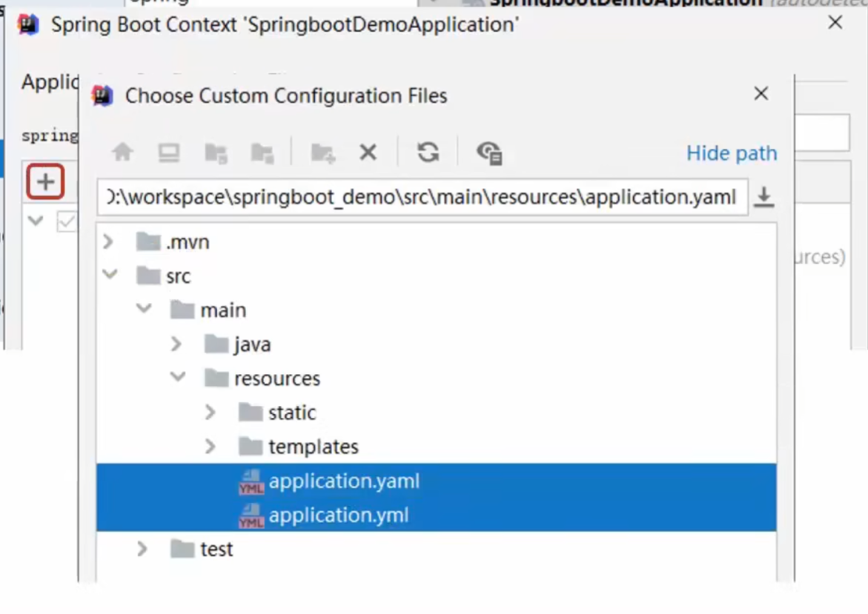Image resolution: width=868 pixels, height=614 pixels.
Task: Click the Choose Custom Configuration Files dialog app icon
Action: click(x=102, y=96)
